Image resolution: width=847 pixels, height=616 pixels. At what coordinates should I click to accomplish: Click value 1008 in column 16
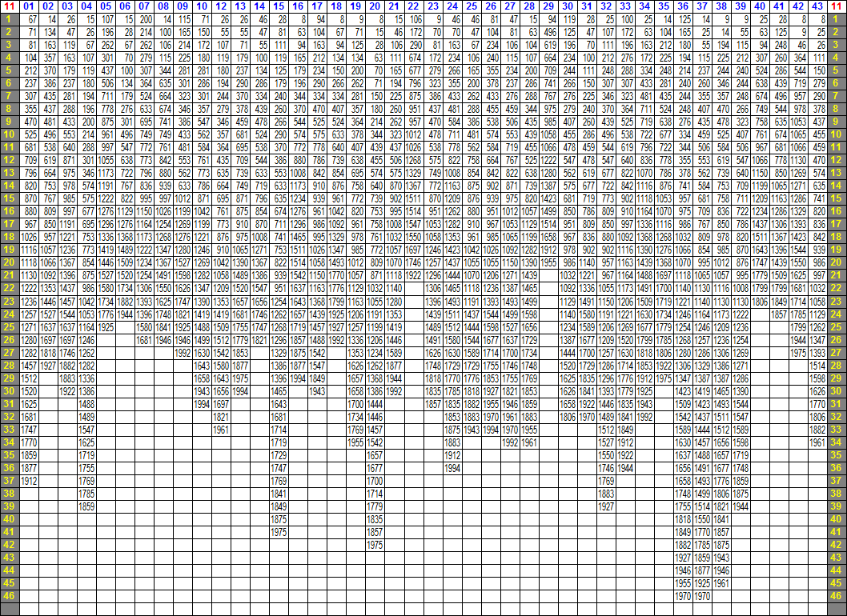pos(298,173)
